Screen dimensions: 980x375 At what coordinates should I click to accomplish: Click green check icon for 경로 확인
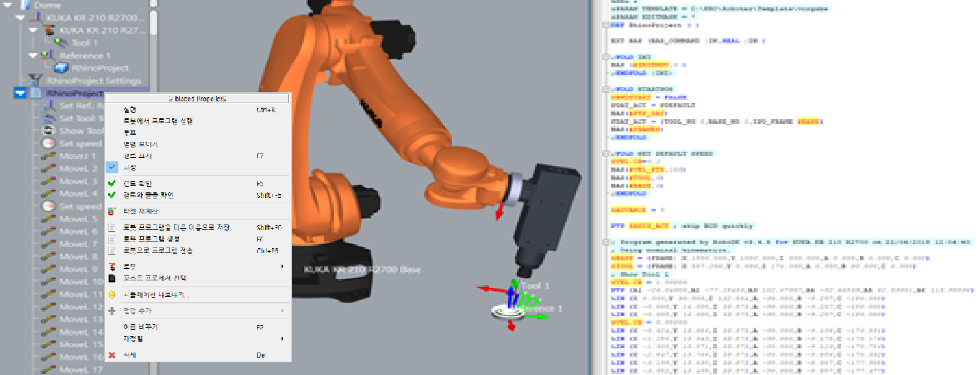tap(112, 183)
